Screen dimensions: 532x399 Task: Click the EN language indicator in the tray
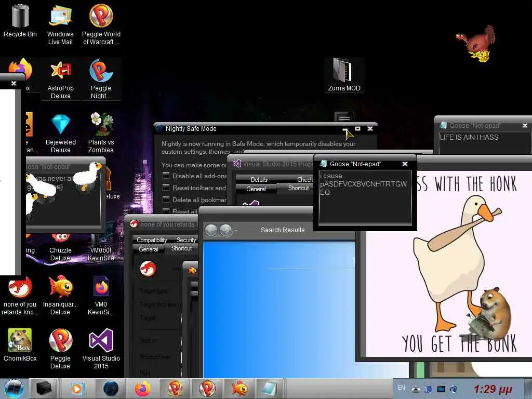click(401, 388)
